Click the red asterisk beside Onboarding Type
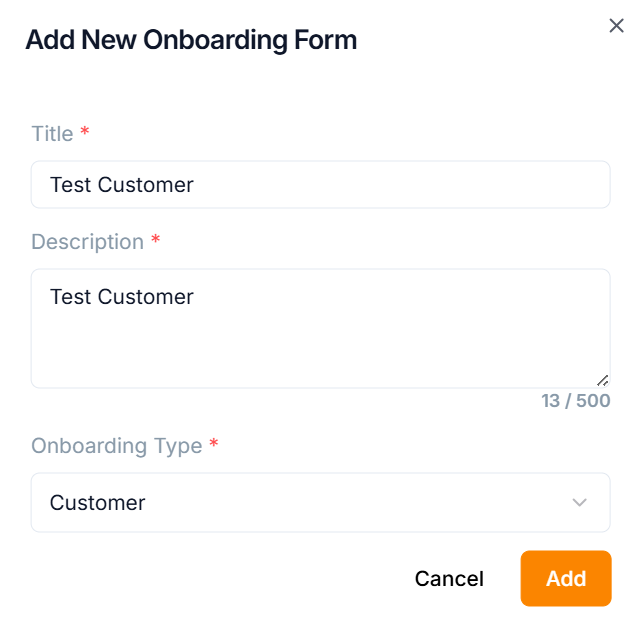 (x=213, y=445)
